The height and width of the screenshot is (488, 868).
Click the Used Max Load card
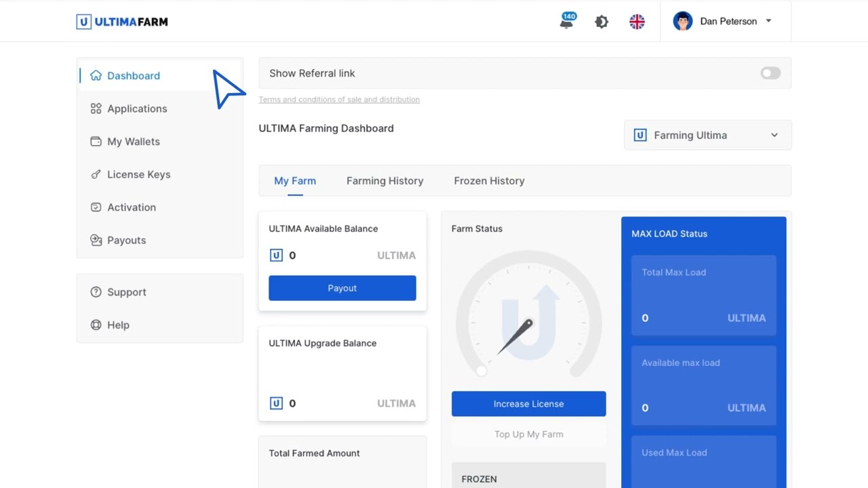tap(704, 462)
